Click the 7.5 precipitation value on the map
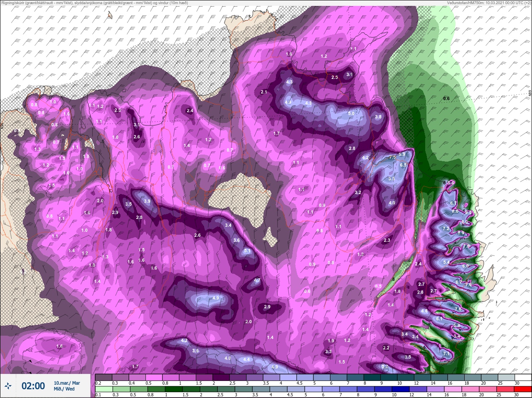Image resolution: width=532 pixels, height=398 pixels. (392, 157)
